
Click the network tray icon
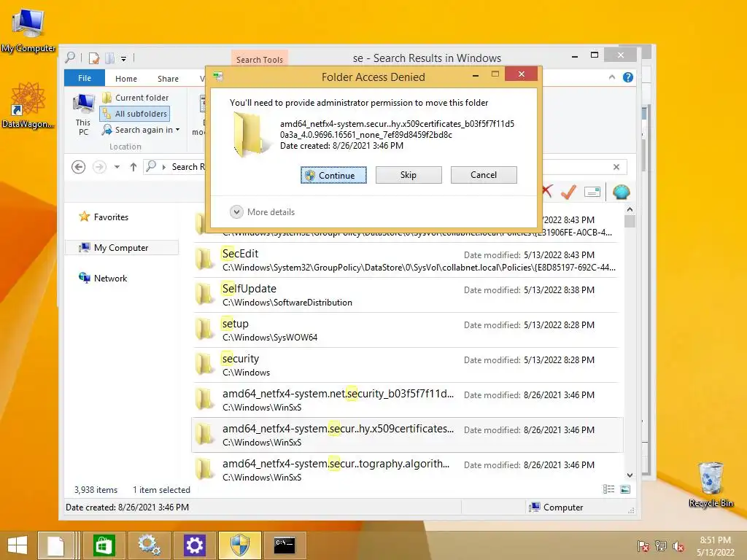[x=660, y=546]
